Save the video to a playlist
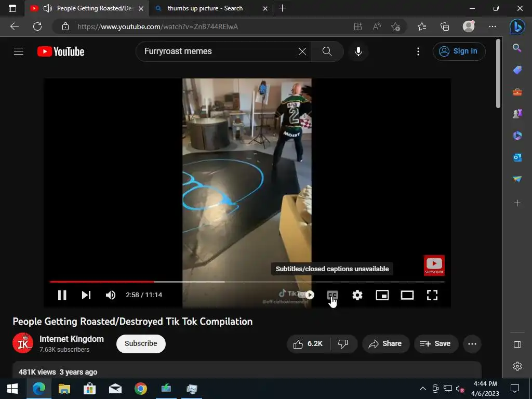532x399 pixels. pos(436,344)
